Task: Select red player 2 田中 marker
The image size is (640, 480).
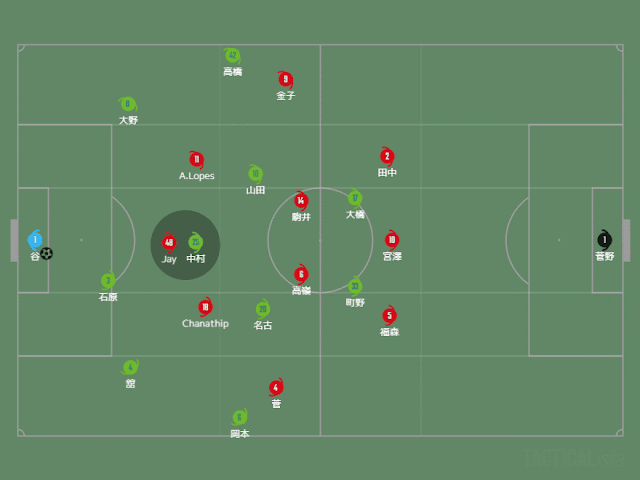Action: pos(387,156)
